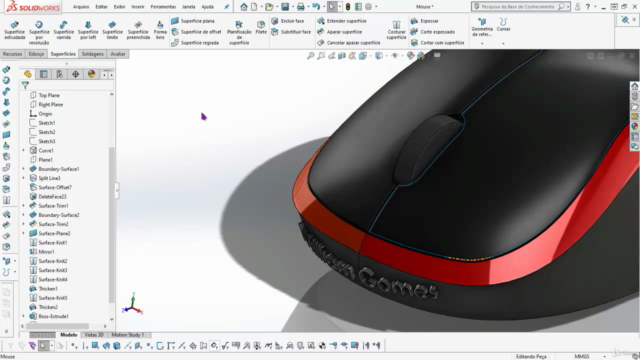Click Substituir face command

click(291, 32)
